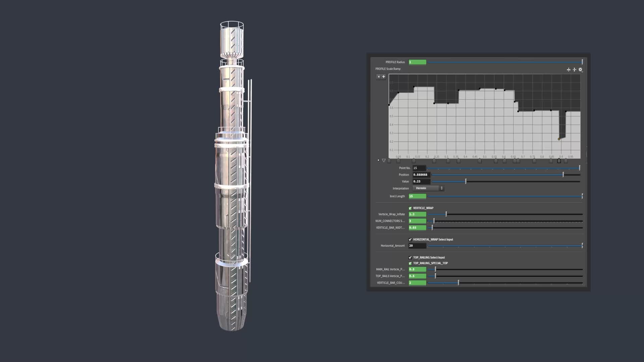Toggle TOP_RAILING_SPECIAL_TOP off
The image size is (644, 362).
pyautogui.click(x=410, y=263)
